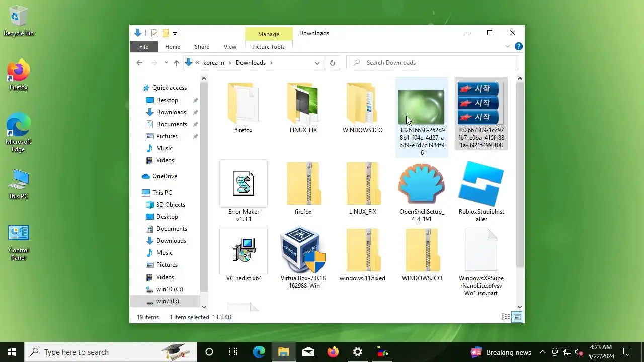Open pinned Documents under Quick access
Image resolution: width=644 pixels, height=362 pixels.
click(172, 124)
